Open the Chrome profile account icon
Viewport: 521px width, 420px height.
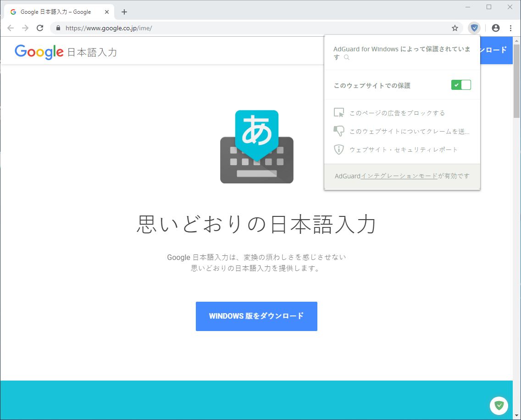[495, 28]
